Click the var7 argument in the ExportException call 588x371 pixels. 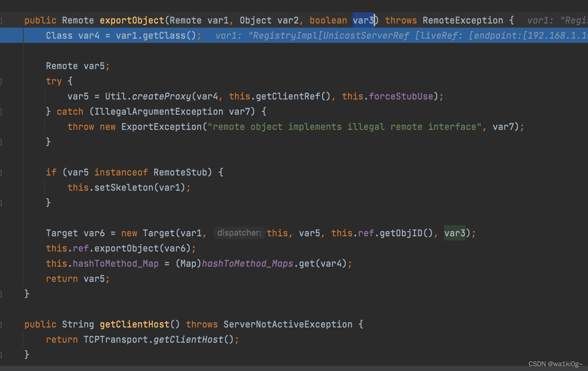(x=503, y=127)
